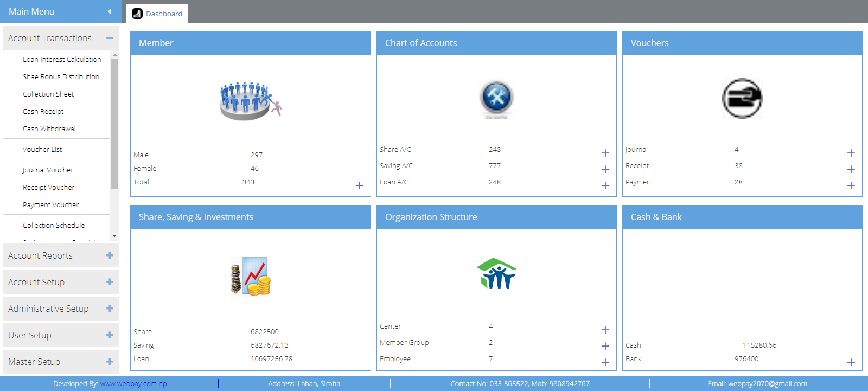
Task: Click the Member group people icon
Action: coord(250,101)
